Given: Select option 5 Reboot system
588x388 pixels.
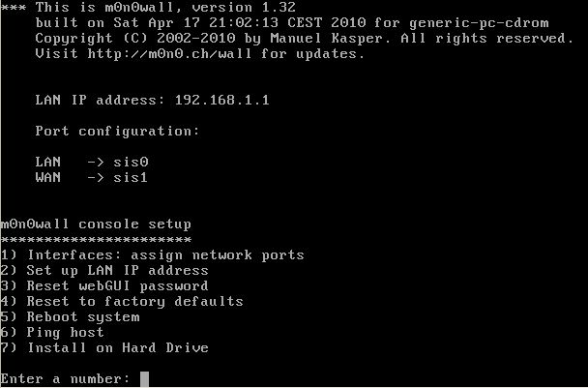Looking at the screenshot, I should (71, 317).
